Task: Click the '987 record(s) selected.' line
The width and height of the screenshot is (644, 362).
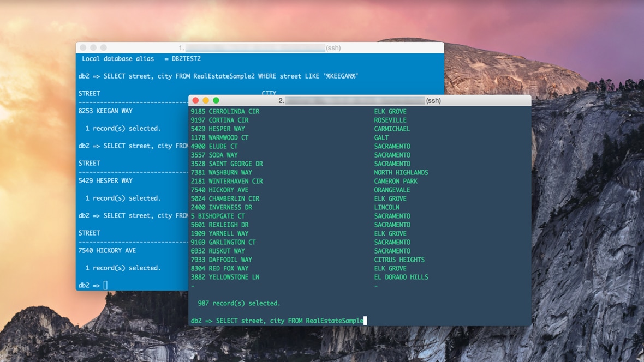Action: click(238, 303)
